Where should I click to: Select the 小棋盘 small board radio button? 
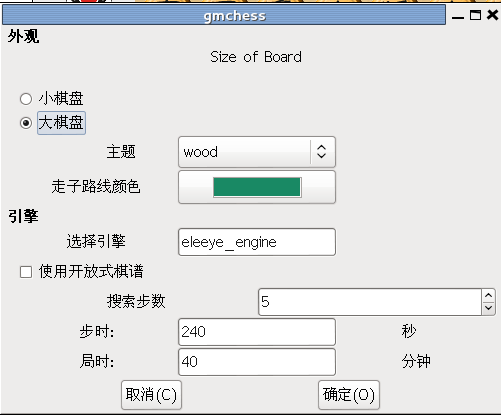click(x=26, y=99)
